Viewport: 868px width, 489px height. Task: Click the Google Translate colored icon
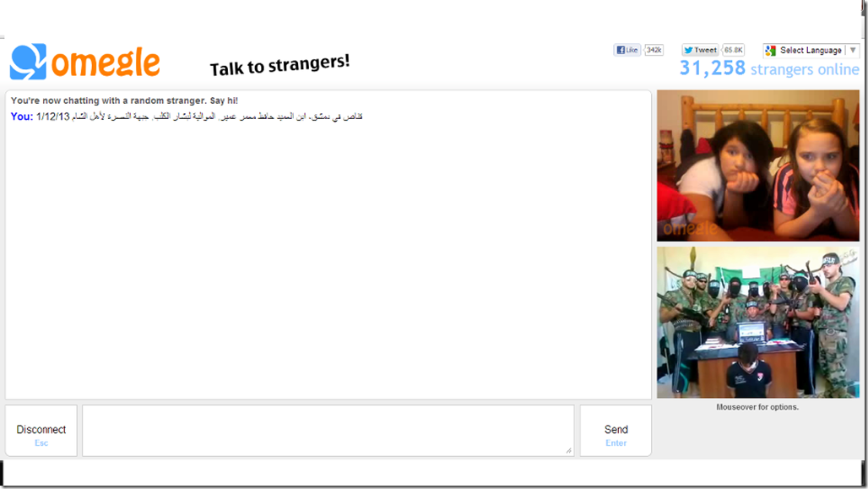pos(771,51)
